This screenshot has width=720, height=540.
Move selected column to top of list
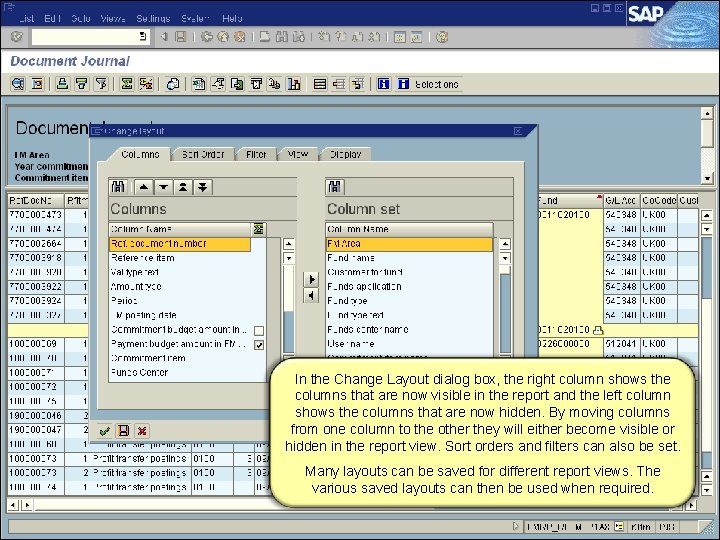point(183,187)
